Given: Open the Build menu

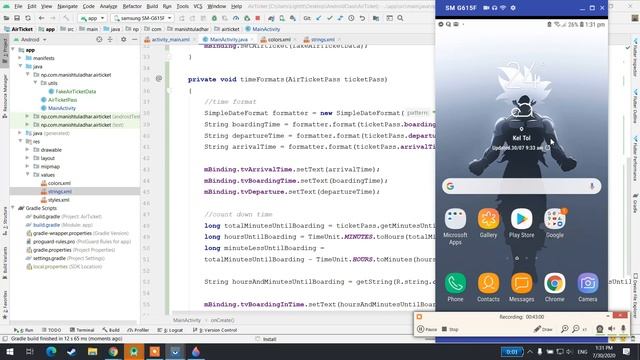Looking at the screenshot, I should coord(152,6).
